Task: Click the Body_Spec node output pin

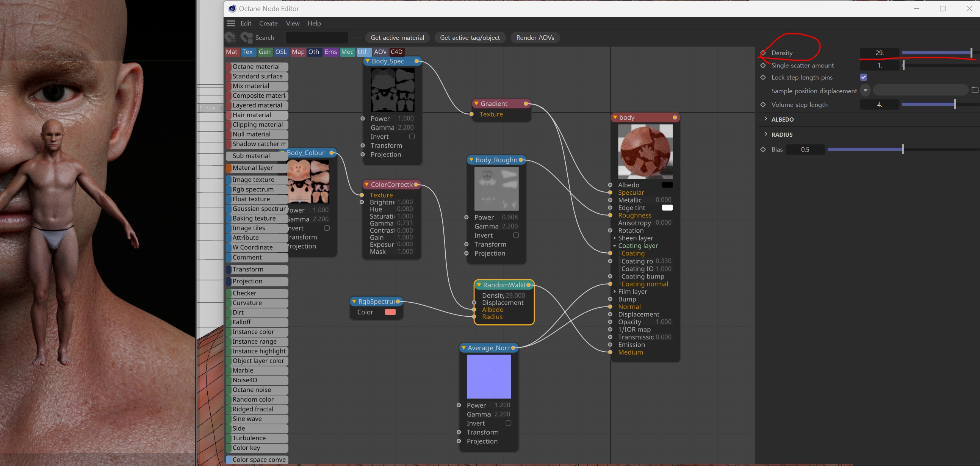Action: pos(416,61)
